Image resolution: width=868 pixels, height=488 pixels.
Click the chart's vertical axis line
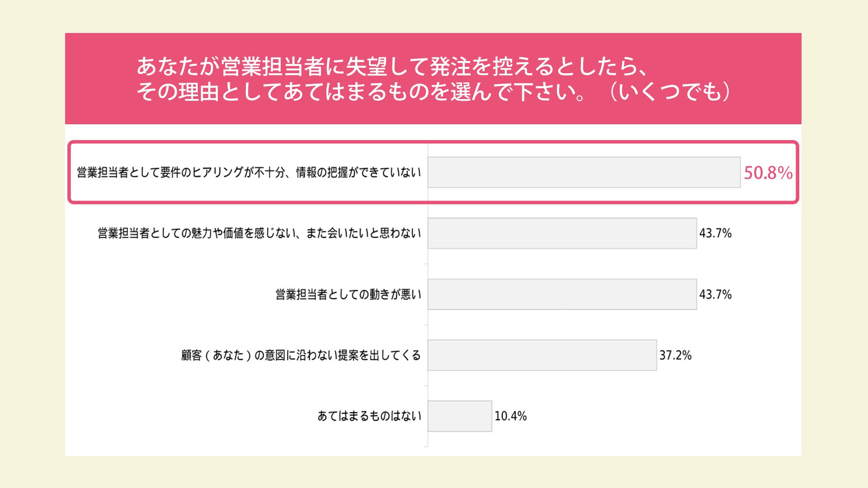coord(428,325)
